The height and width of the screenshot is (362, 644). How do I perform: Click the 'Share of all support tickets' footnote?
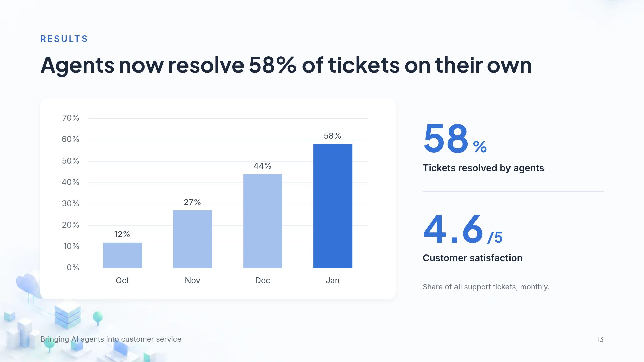point(486,287)
